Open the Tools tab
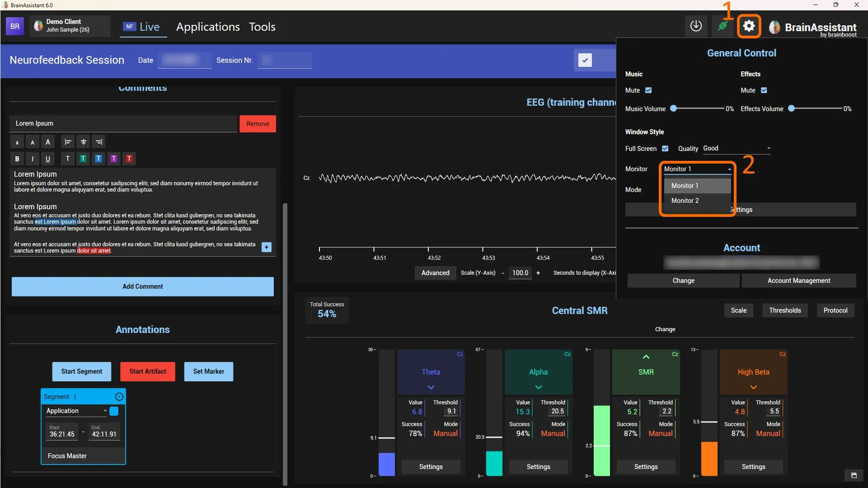This screenshot has height=488, width=868. click(262, 27)
